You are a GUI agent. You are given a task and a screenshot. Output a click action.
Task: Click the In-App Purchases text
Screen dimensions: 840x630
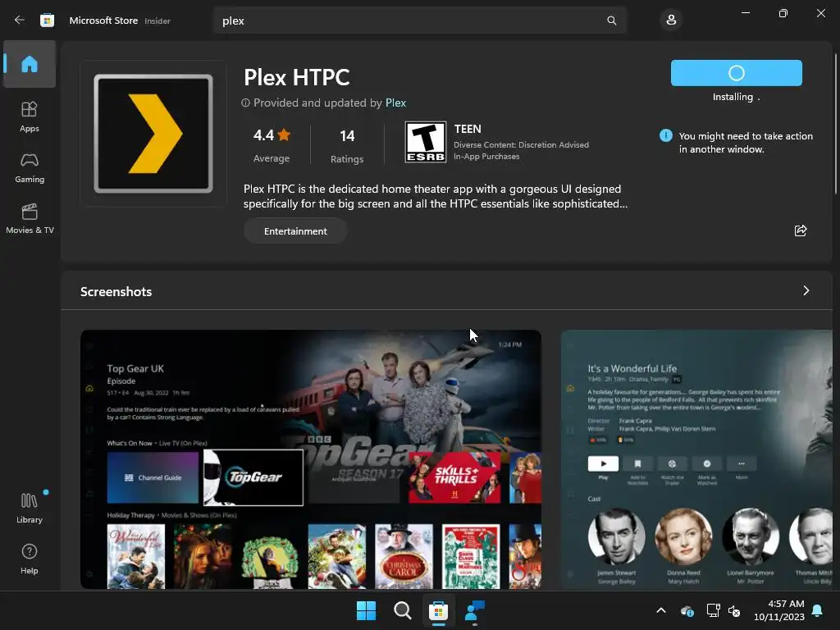[x=486, y=157]
